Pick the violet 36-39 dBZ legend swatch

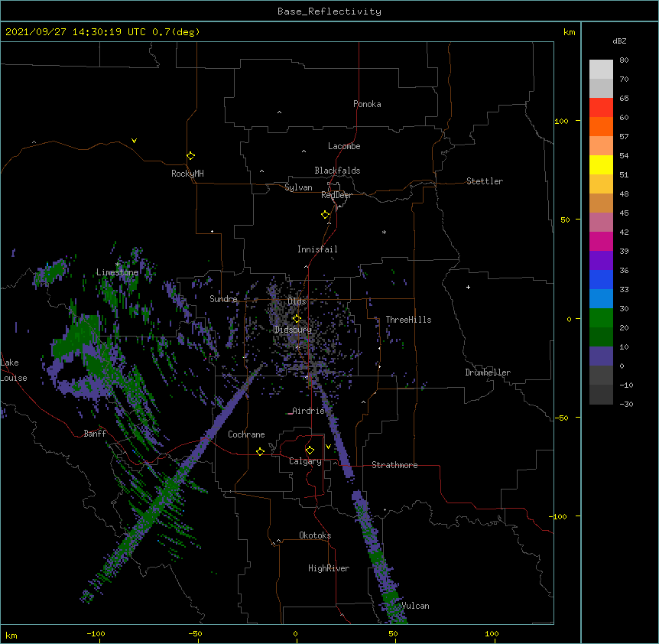click(x=601, y=260)
